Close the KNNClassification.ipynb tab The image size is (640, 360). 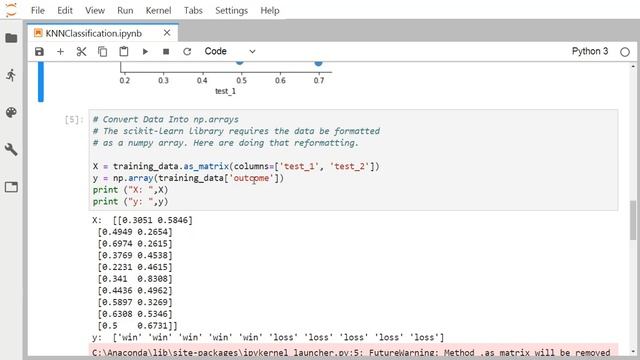tap(167, 33)
